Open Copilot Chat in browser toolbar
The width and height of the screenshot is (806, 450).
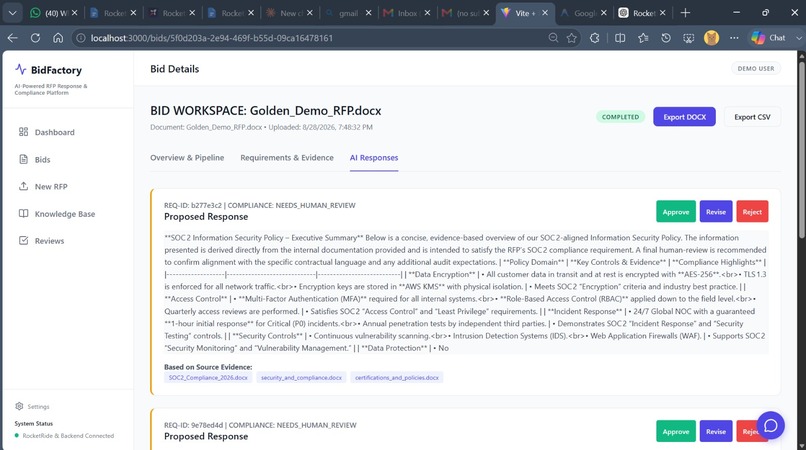click(x=768, y=38)
